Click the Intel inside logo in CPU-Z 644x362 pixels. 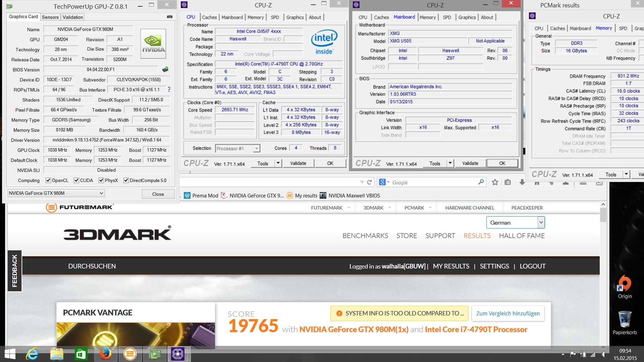coord(324,43)
